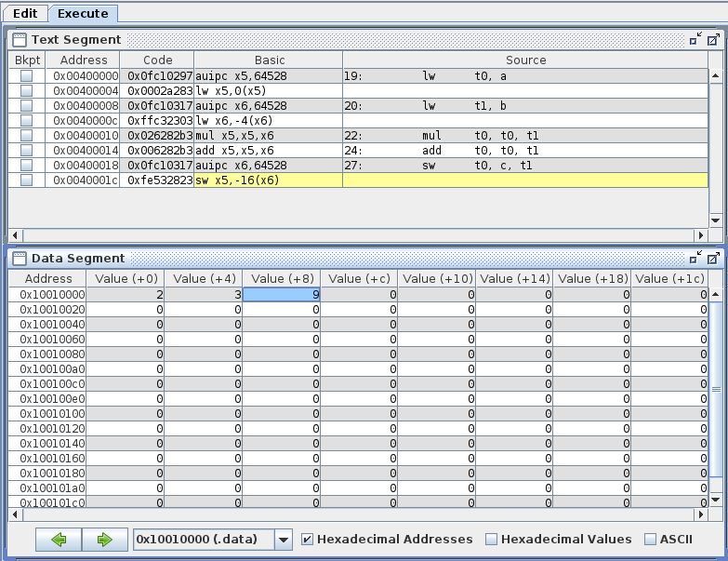The image size is (728, 561).
Task: Click the Value (+0) column header
Action: point(126,279)
